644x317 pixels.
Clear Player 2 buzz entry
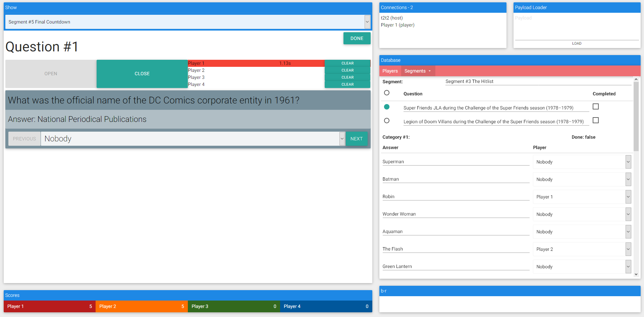point(347,70)
